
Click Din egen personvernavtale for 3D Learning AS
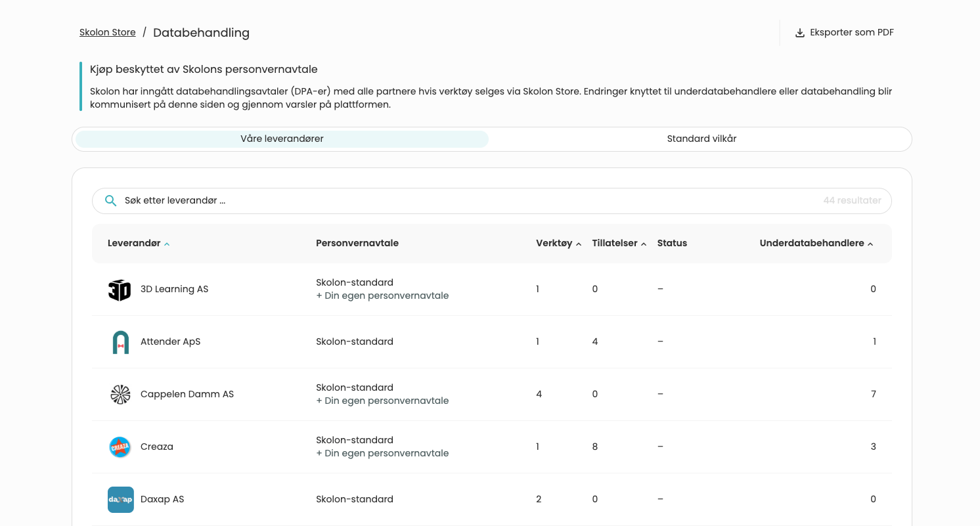(387, 296)
